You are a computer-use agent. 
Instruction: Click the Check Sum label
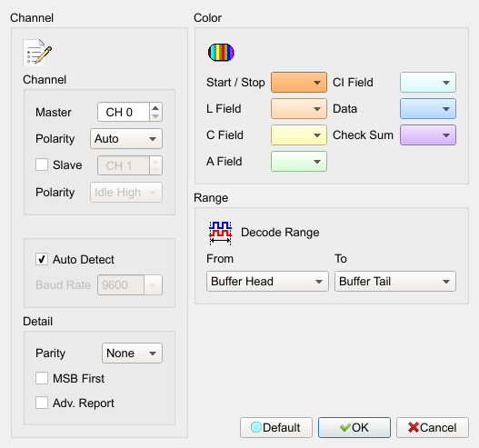click(x=363, y=135)
